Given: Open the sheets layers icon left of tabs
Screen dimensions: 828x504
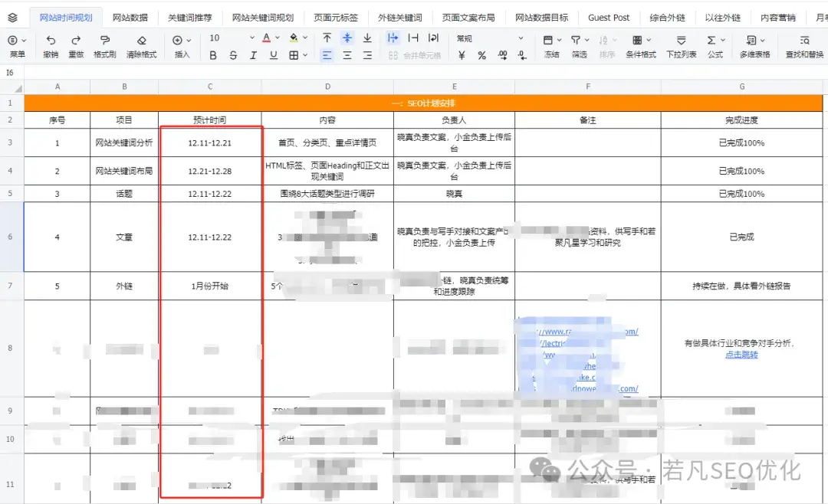Looking at the screenshot, I should (13, 18).
